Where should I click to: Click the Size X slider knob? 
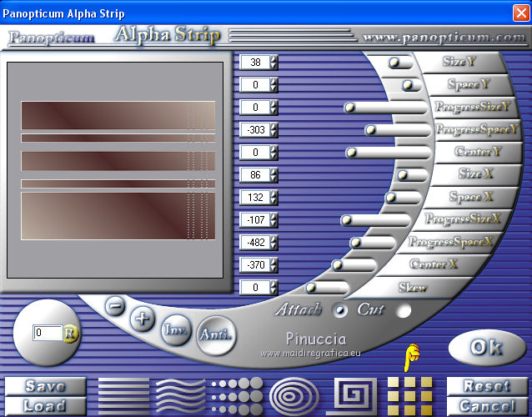coord(403,175)
